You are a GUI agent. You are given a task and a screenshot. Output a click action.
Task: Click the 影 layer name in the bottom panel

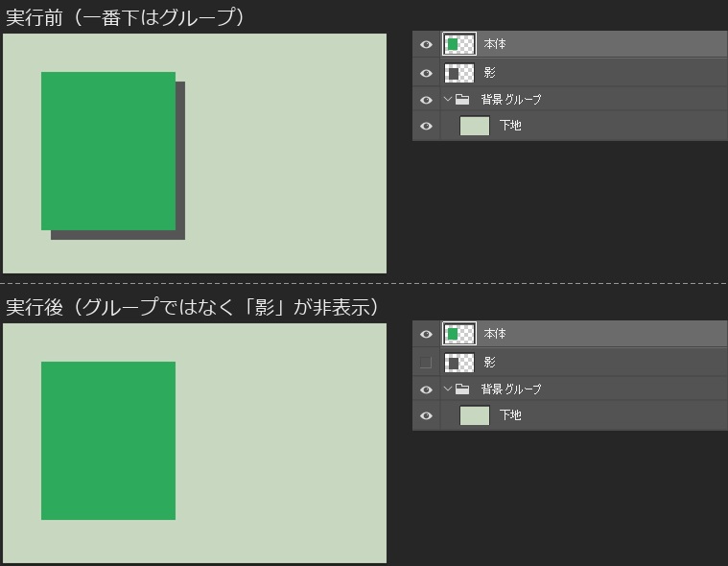489,363
